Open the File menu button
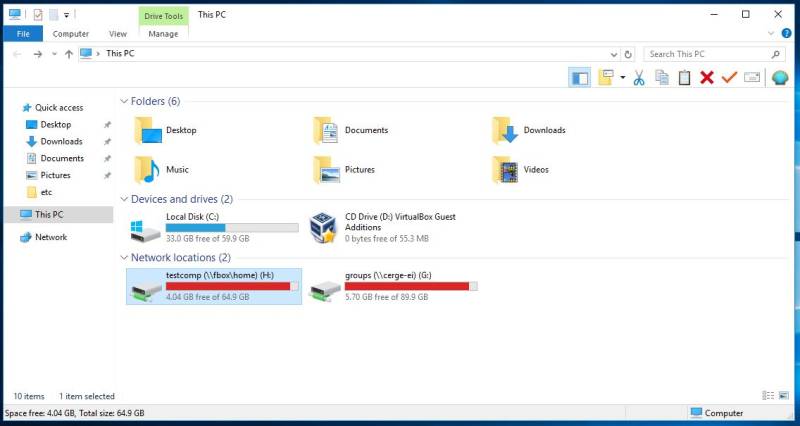The image size is (800, 426). click(22, 34)
